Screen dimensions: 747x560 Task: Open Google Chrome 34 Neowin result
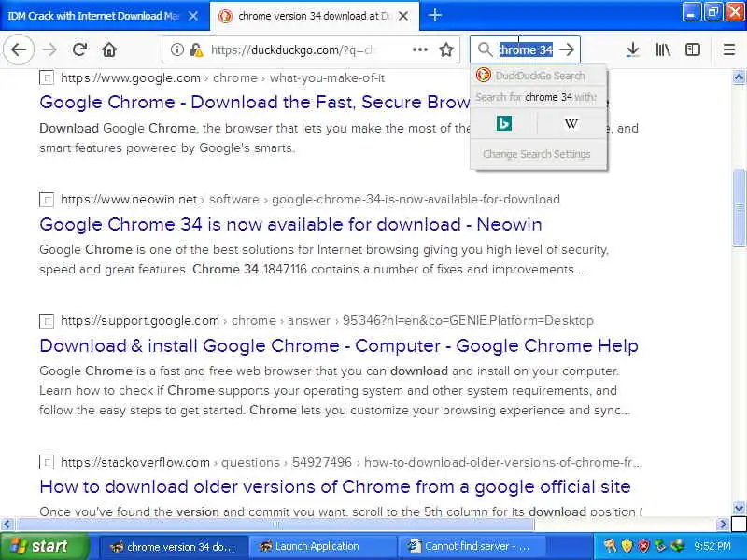coord(290,224)
